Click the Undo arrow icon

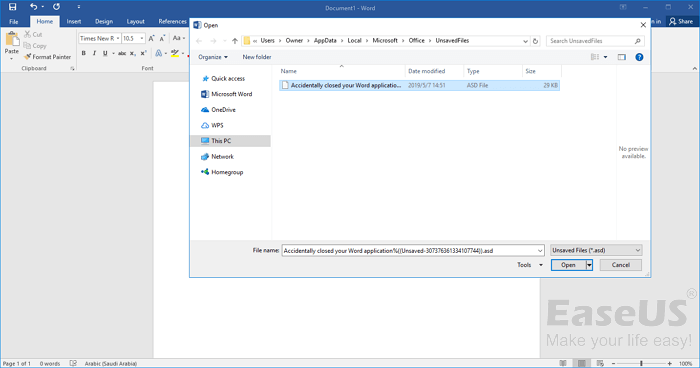33,7
